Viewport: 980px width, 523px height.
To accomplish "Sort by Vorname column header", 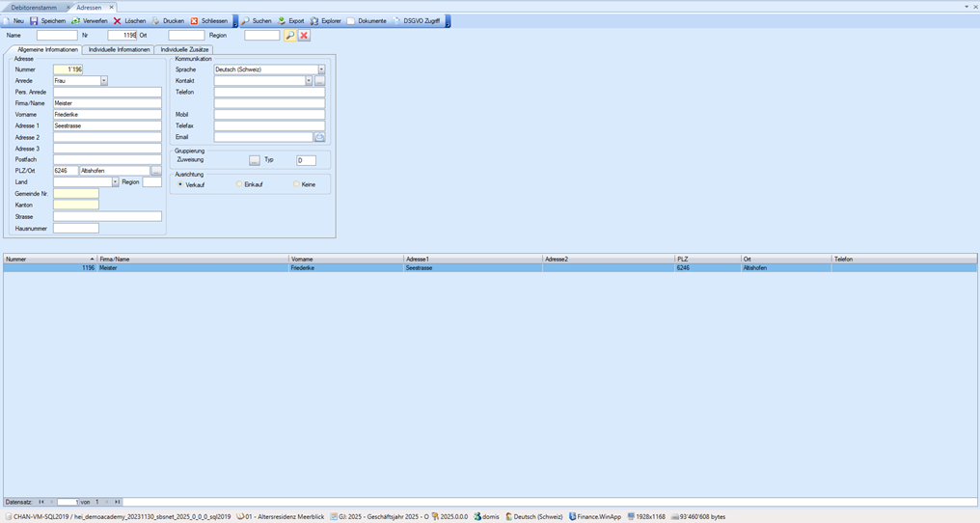I will pyautogui.click(x=346, y=259).
